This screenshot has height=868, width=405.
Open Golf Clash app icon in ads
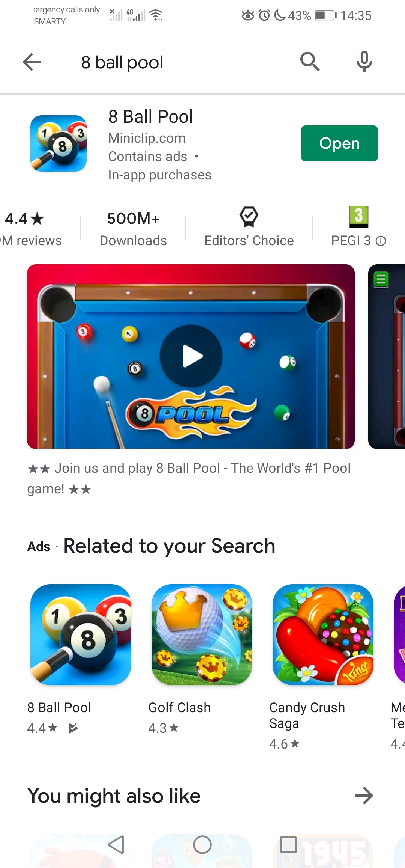(x=202, y=634)
